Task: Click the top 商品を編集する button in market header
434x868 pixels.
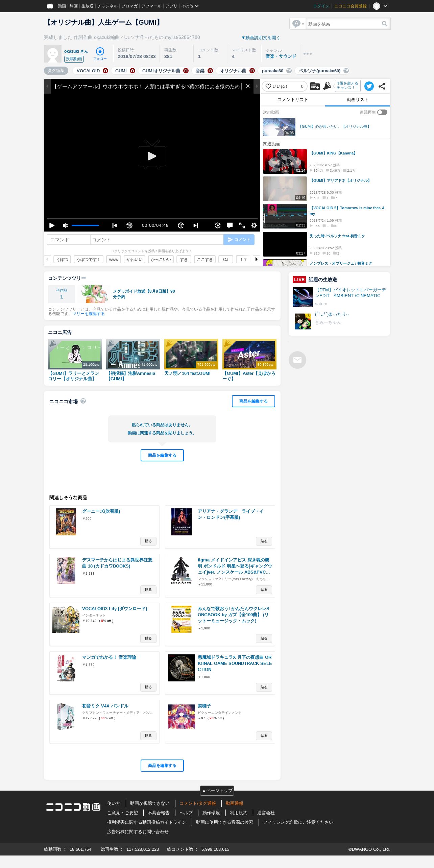Action: pos(254,401)
